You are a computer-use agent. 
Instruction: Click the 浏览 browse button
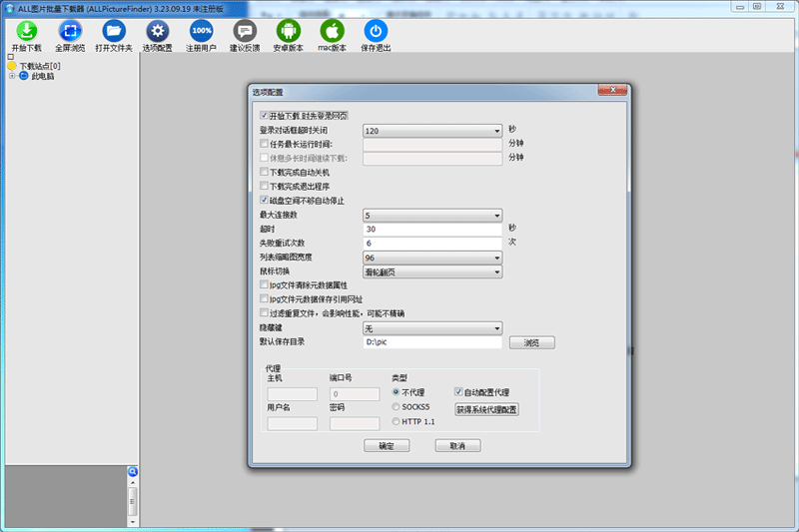coord(532,342)
